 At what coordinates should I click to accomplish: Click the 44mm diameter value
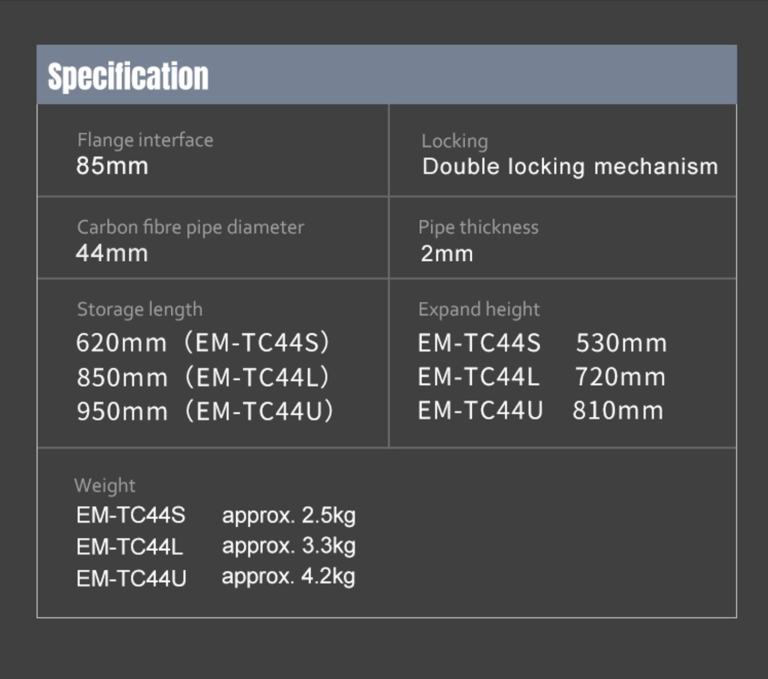(x=112, y=253)
